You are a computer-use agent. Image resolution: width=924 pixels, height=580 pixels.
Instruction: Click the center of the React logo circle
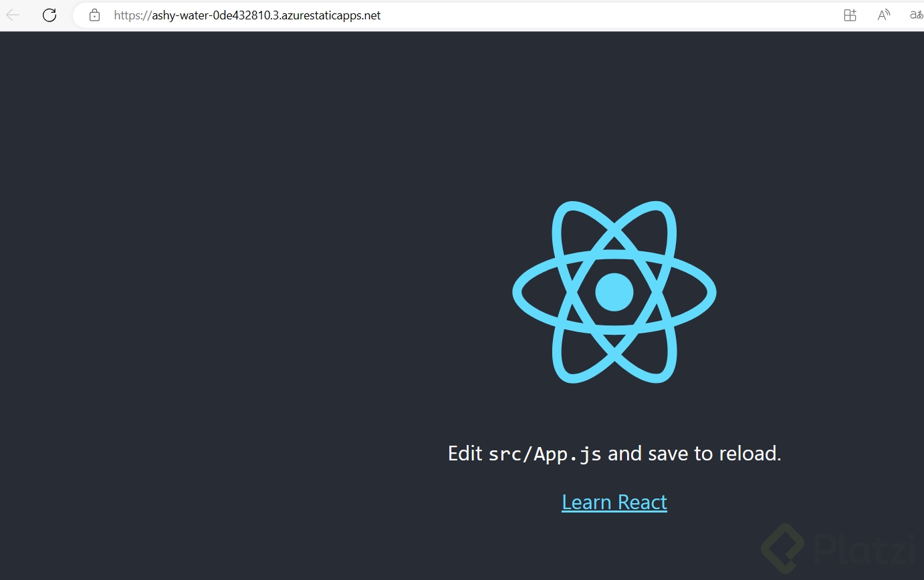pos(614,292)
